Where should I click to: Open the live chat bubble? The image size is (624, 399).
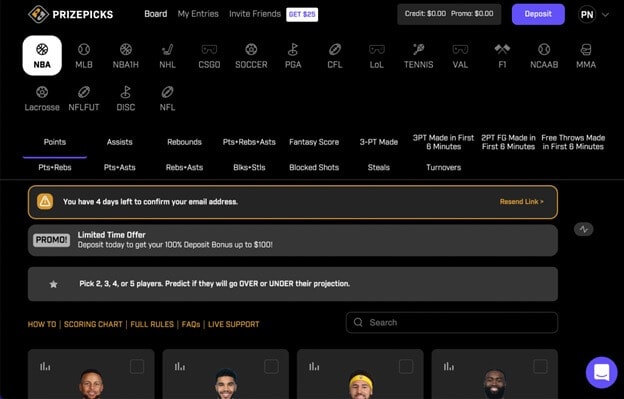point(601,372)
